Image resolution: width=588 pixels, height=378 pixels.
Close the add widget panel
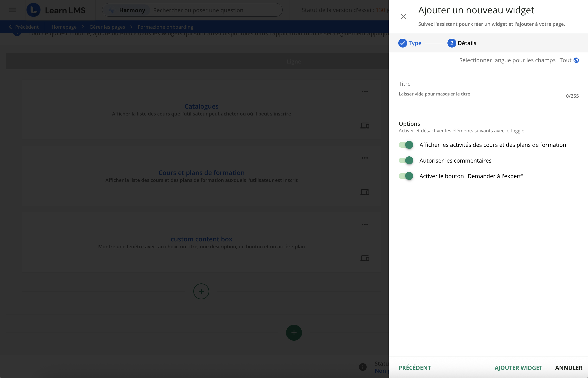[403, 17]
